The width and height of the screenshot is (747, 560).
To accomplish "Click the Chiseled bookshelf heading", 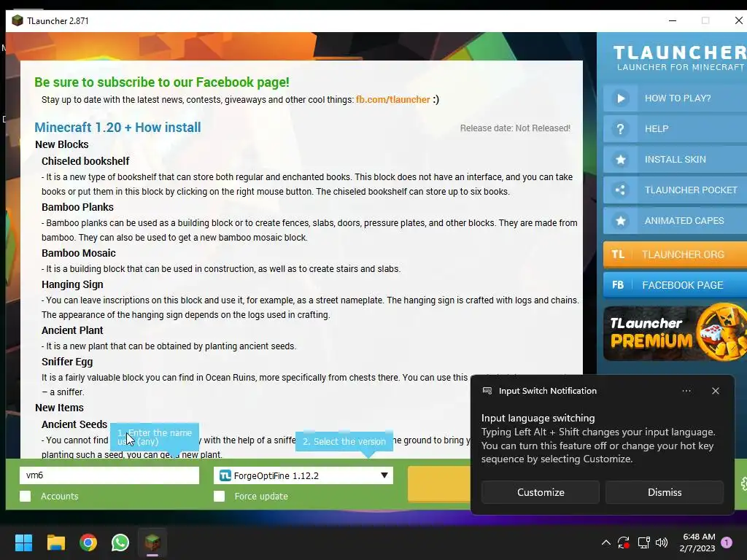I will 85,161.
